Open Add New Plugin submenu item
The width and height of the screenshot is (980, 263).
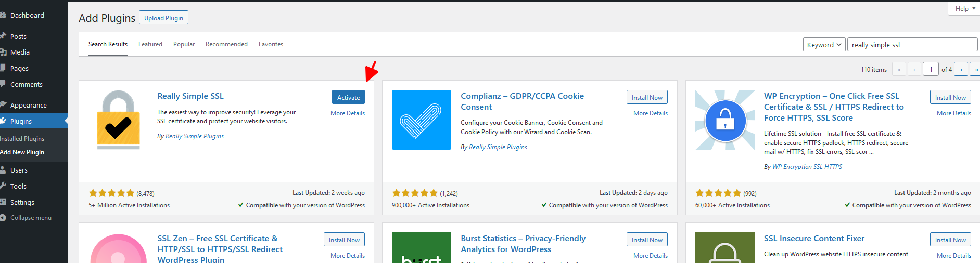coord(22,152)
